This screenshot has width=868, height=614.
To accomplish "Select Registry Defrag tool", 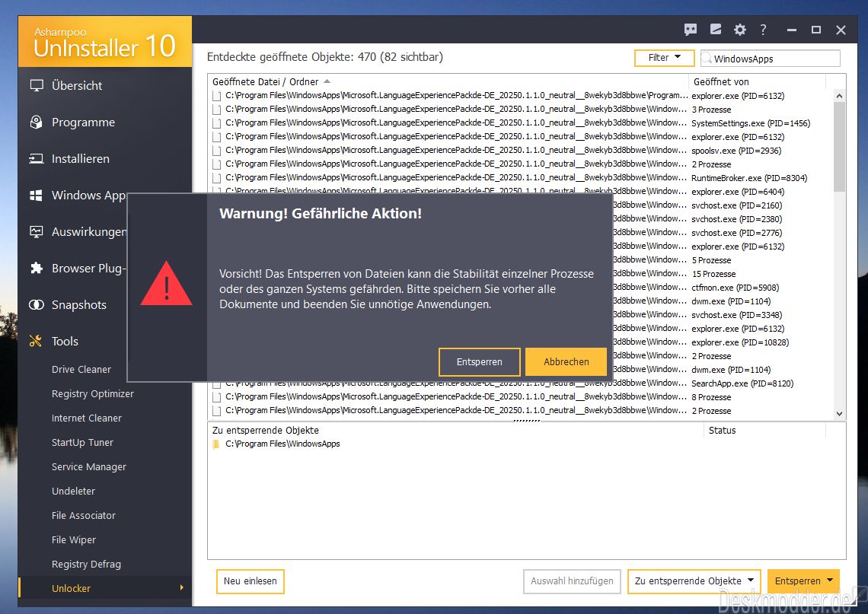I will 86,565.
